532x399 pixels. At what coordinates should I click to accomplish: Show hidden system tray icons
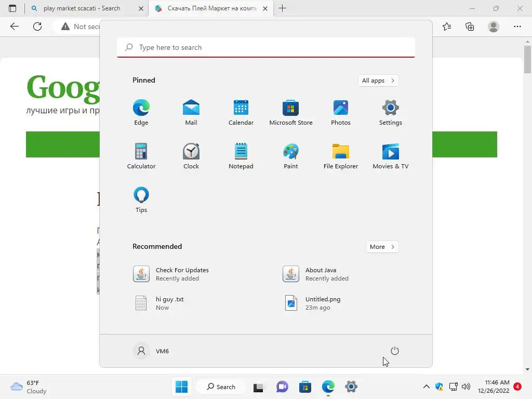pyautogui.click(x=427, y=387)
